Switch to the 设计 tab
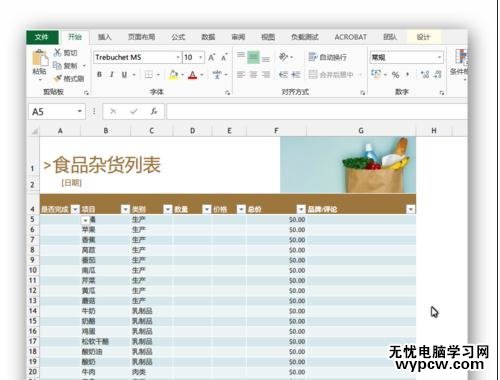The width and height of the screenshot is (500, 380). 423,37
